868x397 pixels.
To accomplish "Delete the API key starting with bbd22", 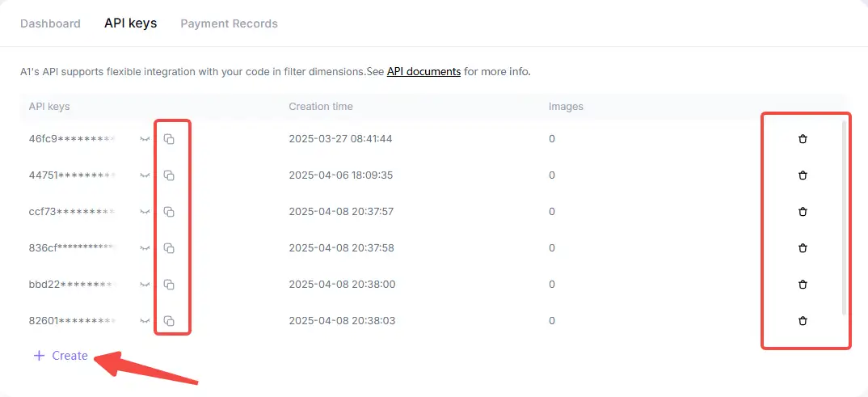I will coord(803,285).
